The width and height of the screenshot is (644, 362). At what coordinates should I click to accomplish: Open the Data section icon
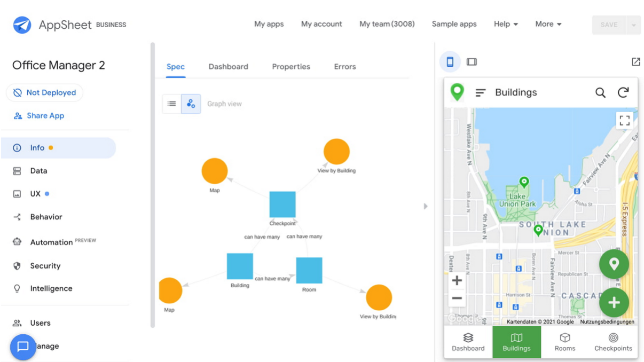coord(17,171)
